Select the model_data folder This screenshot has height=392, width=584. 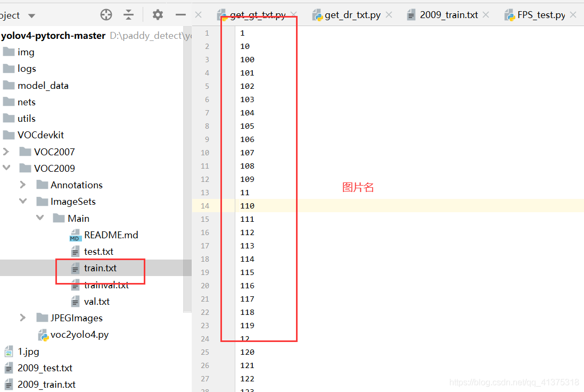(x=43, y=85)
